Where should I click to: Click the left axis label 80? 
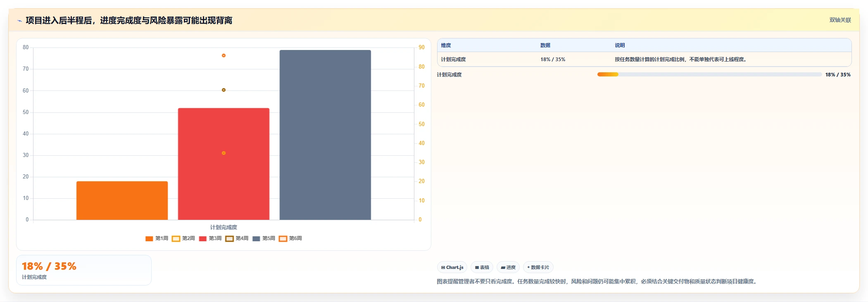26,47
